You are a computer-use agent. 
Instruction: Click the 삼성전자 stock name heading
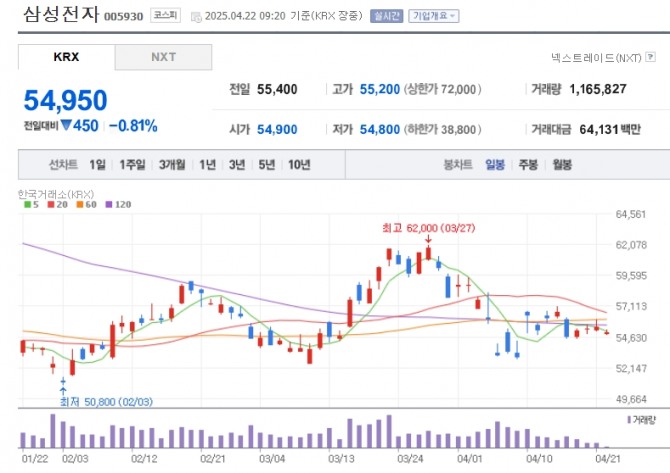tap(59, 16)
